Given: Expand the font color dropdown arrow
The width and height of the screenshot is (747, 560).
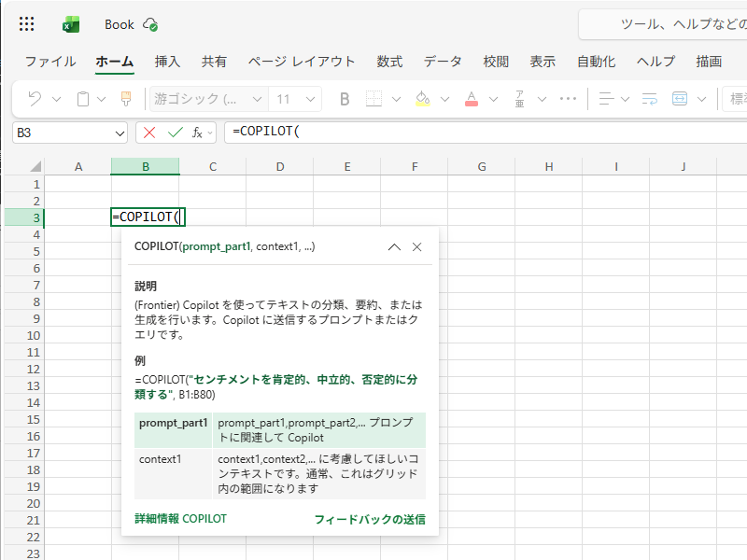Looking at the screenshot, I should (494, 99).
